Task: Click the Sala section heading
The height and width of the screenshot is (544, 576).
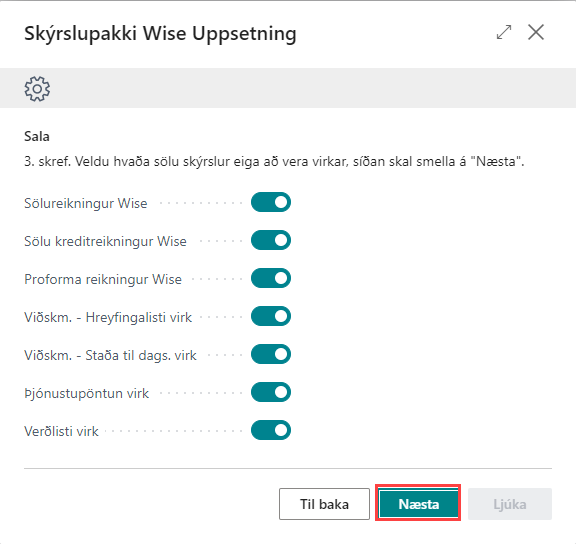Action: 37,136
